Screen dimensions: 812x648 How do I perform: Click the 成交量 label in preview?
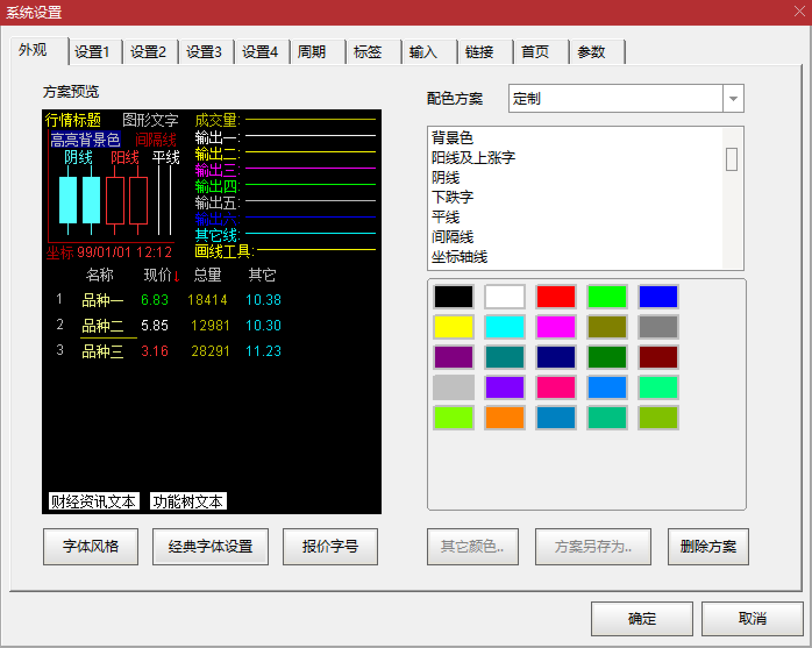click(x=217, y=120)
